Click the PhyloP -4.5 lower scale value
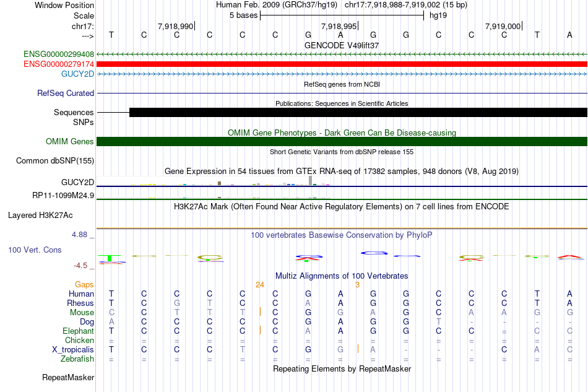This screenshot has width=588, height=392. [80, 266]
